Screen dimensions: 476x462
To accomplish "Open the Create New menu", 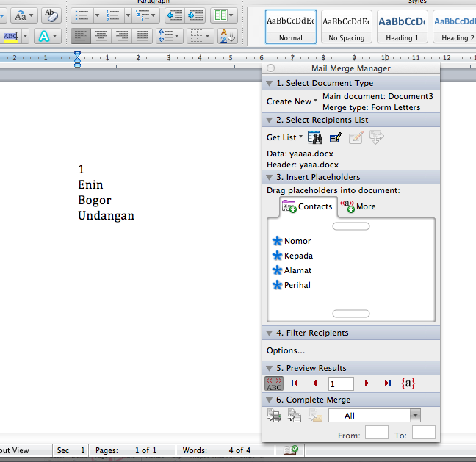I will (292, 101).
